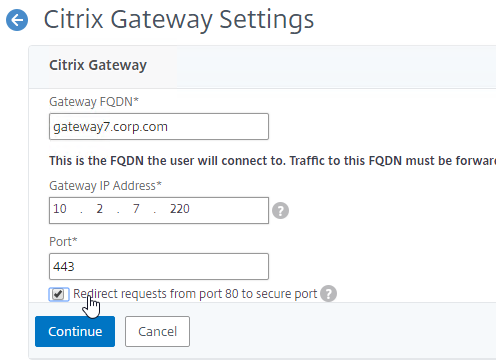The height and width of the screenshot is (360, 496).
Task: Click the Port field label
Action: (63, 242)
